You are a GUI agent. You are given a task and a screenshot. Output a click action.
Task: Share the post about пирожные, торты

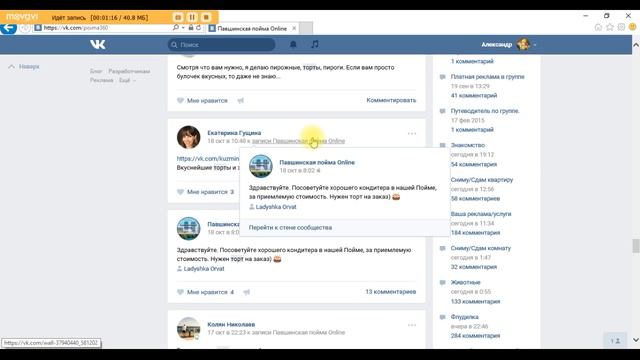[240, 100]
